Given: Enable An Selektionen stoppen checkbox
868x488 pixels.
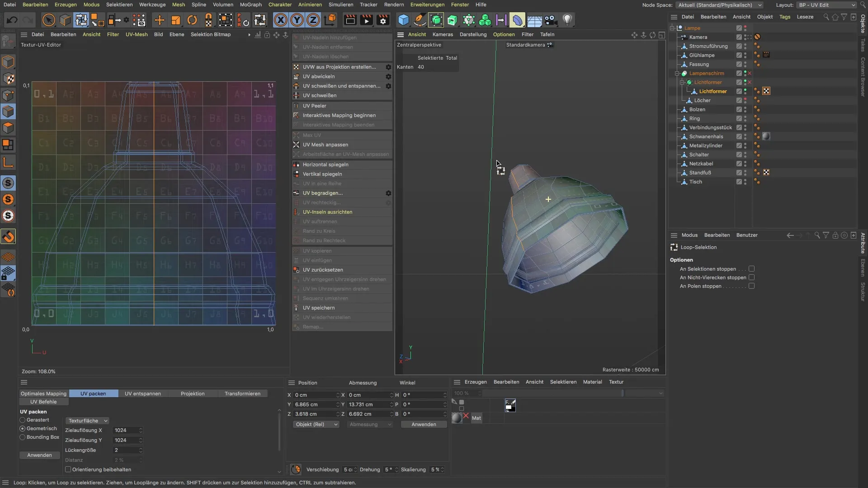Looking at the screenshot, I should coord(752,269).
